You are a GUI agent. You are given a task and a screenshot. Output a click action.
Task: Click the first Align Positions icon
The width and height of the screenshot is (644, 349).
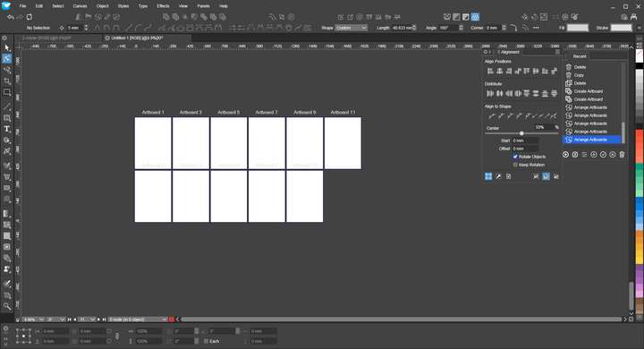[x=490, y=71]
